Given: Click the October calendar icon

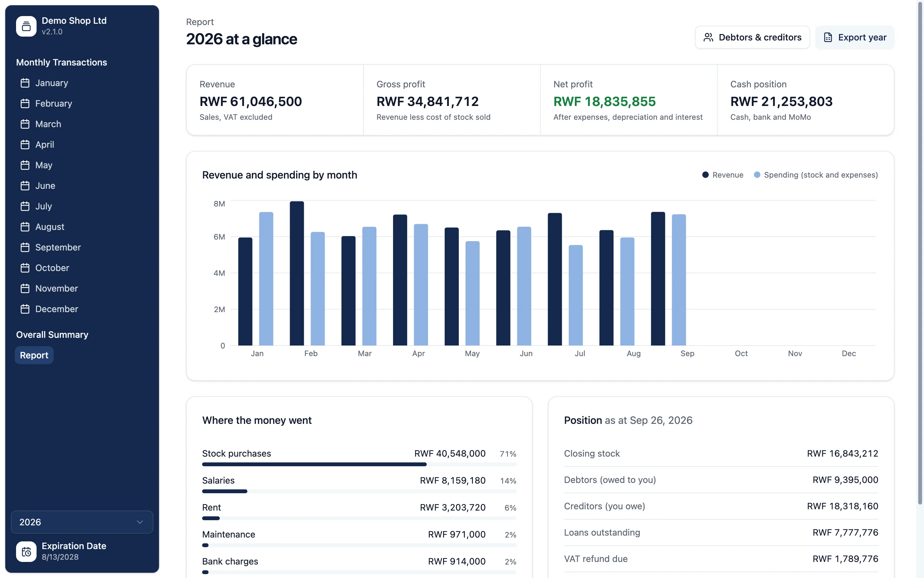Looking at the screenshot, I should pos(25,268).
